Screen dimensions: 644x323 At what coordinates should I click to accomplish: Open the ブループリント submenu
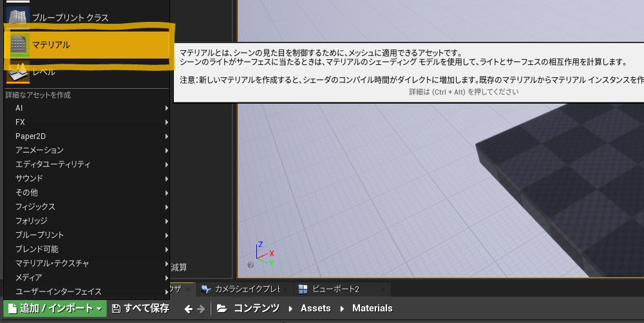tap(87, 235)
